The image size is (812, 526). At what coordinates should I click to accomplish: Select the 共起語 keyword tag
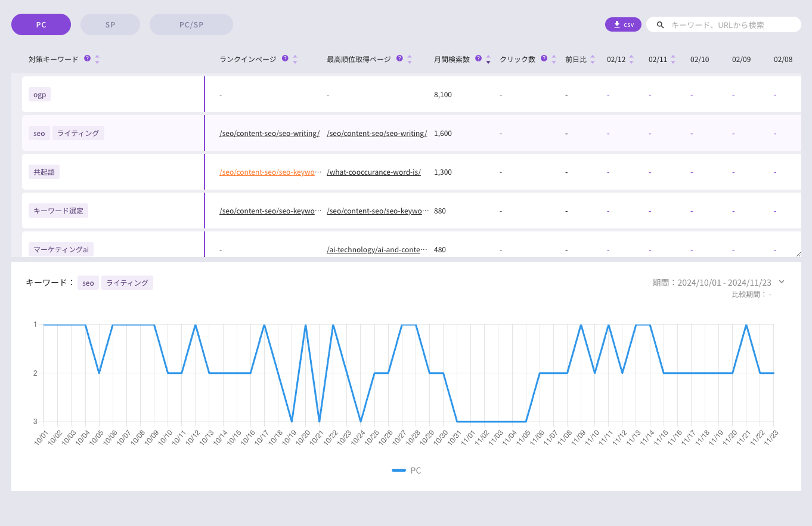[x=44, y=172]
